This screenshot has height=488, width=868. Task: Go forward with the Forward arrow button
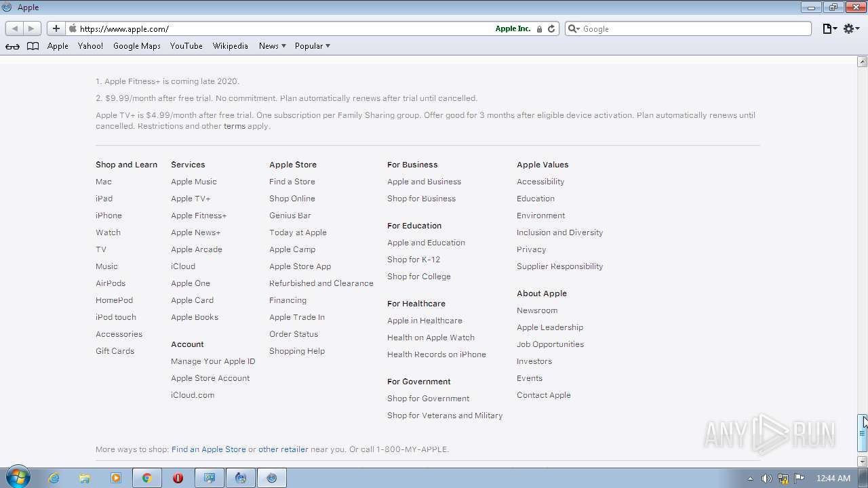(x=32, y=28)
